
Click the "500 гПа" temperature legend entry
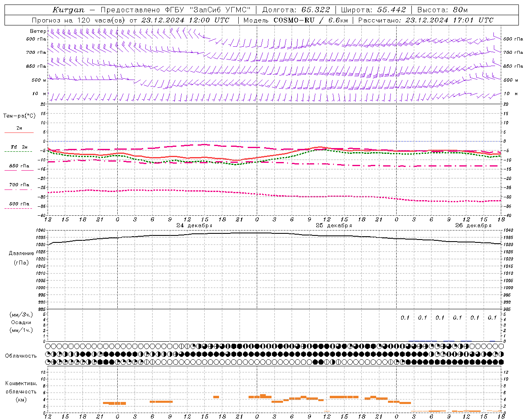coord(19,204)
